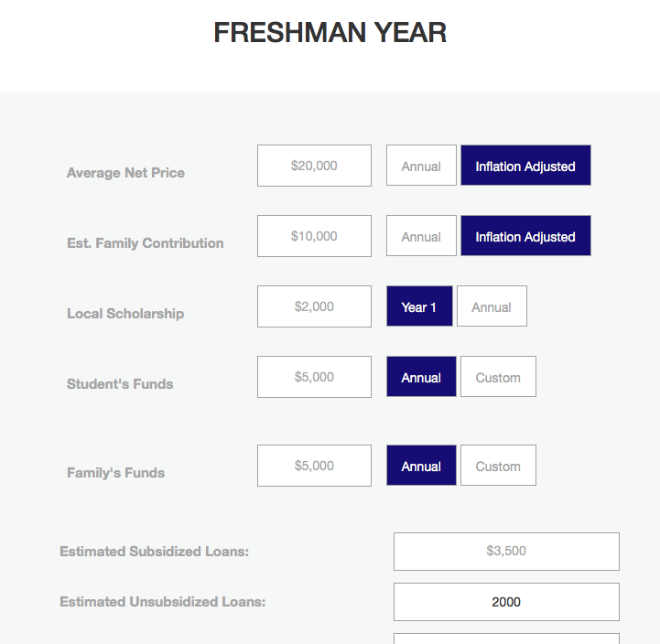Select Annual option for Average Net Price
Screen dimensions: 660x644
coord(421,166)
